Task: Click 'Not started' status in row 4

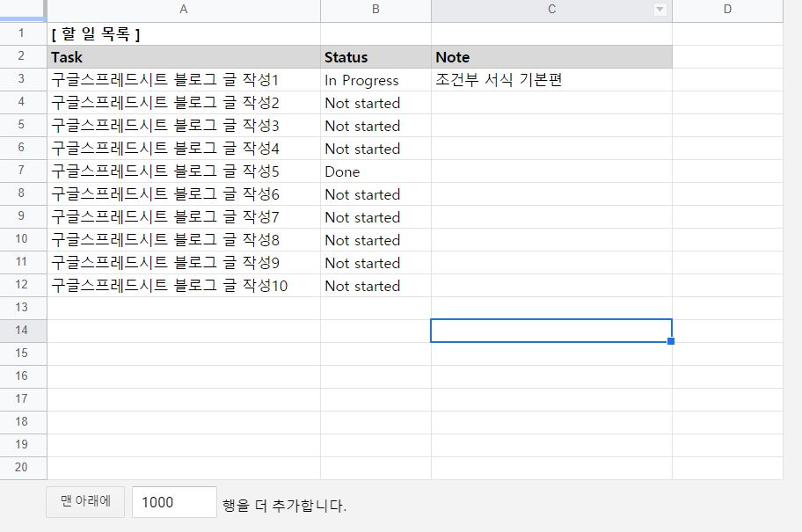Action: click(376, 102)
